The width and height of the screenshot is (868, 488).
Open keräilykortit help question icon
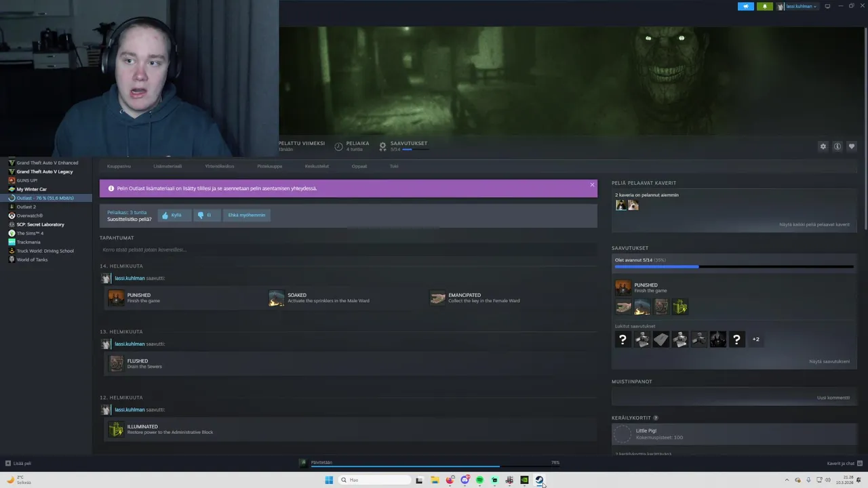[656, 418]
